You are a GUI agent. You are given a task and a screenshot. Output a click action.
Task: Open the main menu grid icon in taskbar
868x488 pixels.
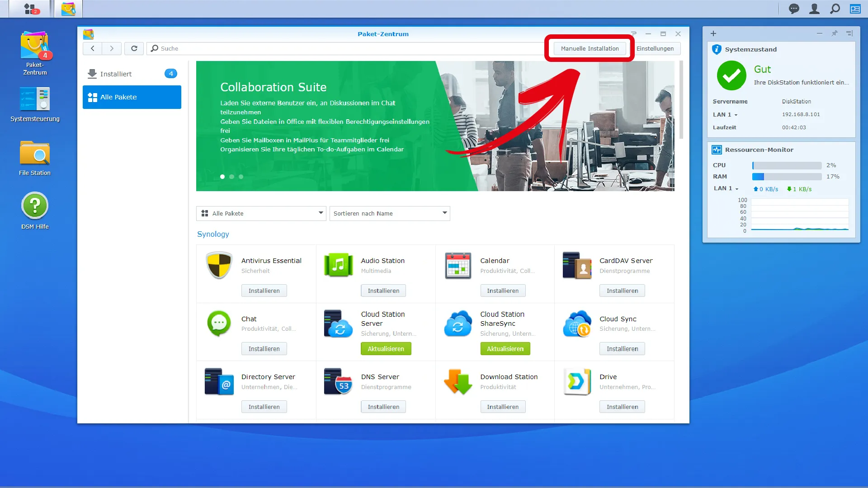pyautogui.click(x=30, y=9)
